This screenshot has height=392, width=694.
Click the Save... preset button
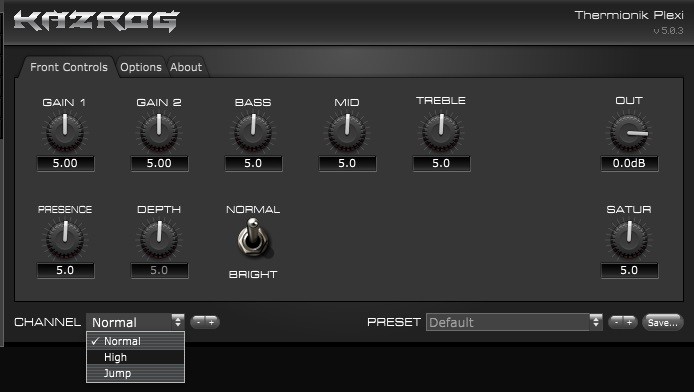coord(663,323)
